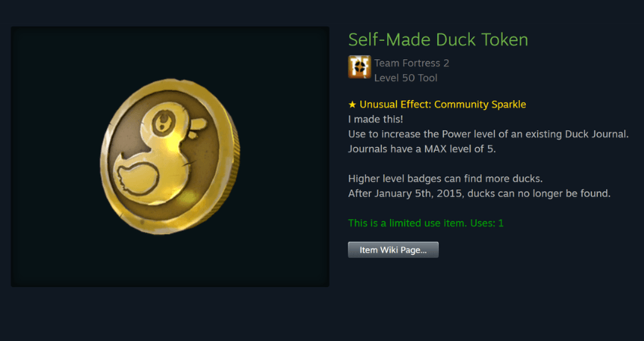
Task: Open the Item Wiki Page button
Action: pyautogui.click(x=393, y=250)
